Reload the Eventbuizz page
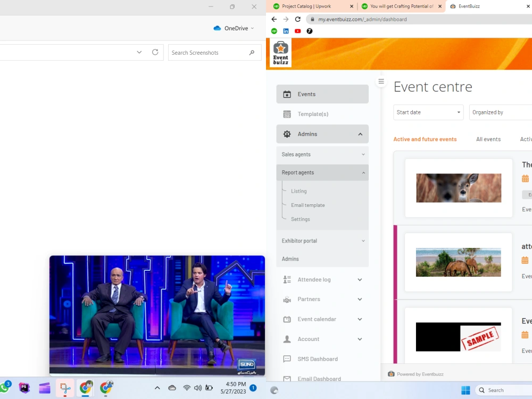This screenshot has width=532, height=399. coord(297,19)
